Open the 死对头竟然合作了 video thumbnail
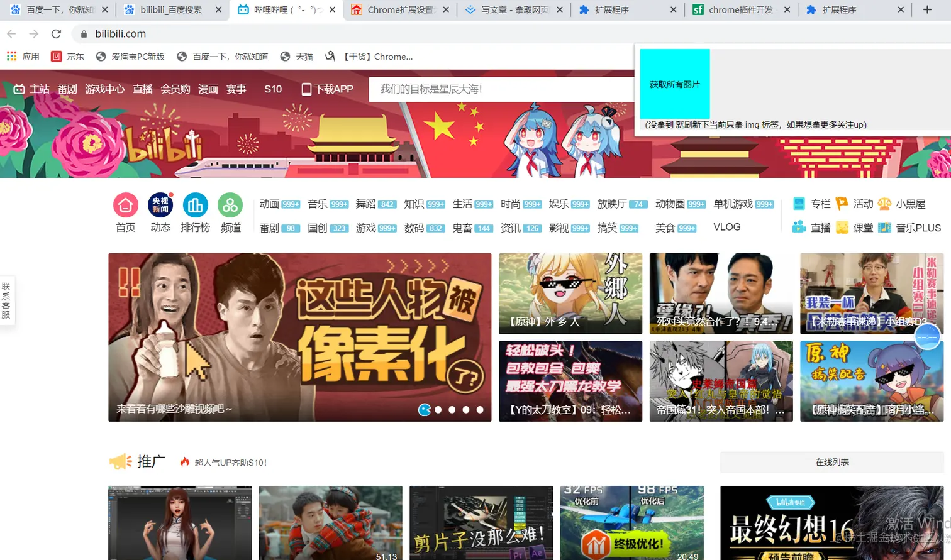Image resolution: width=951 pixels, height=560 pixels. 721,294
